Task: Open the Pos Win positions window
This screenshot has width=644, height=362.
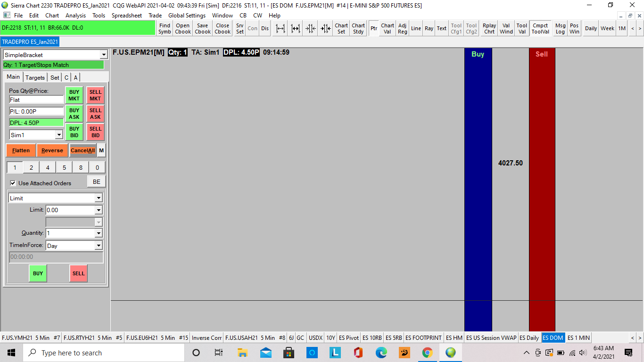Action: [x=574, y=28]
